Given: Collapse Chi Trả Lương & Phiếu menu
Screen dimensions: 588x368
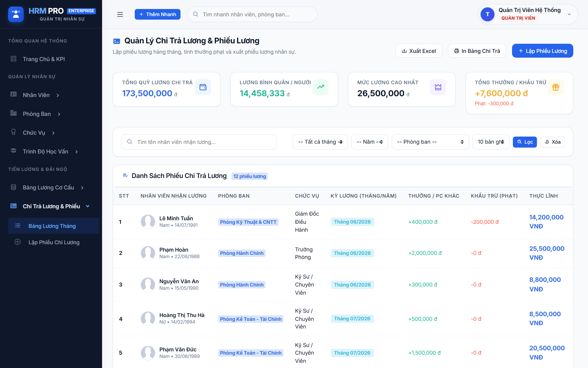Looking at the screenshot, I should click(x=54, y=206).
